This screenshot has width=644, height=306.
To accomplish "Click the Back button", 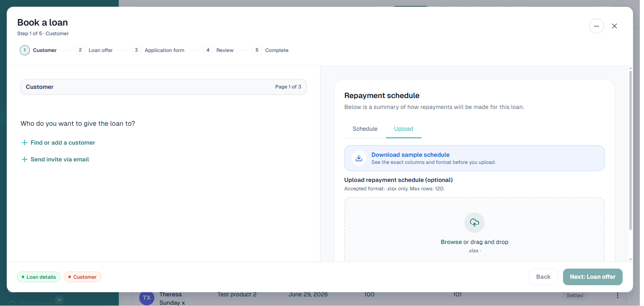I will (543, 277).
